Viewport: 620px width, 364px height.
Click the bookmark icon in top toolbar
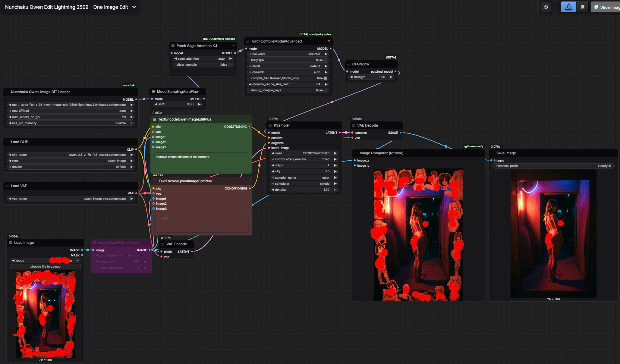click(x=583, y=7)
